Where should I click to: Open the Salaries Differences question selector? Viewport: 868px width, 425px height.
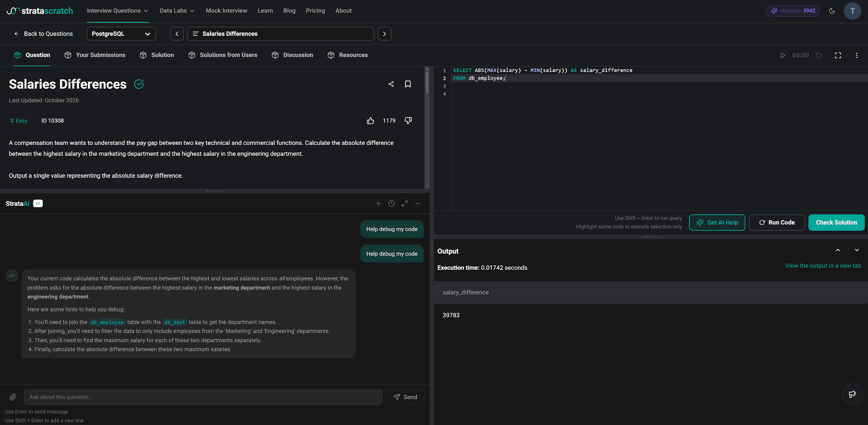281,34
